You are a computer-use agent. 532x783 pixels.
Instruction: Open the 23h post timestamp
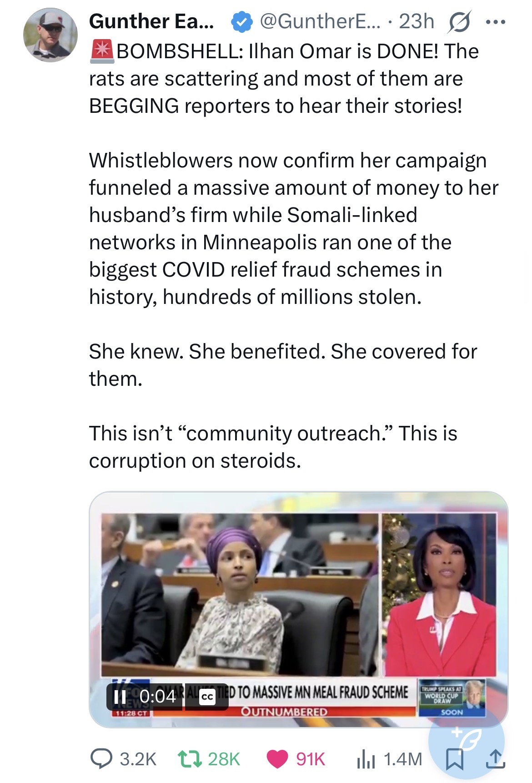click(x=416, y=21)
